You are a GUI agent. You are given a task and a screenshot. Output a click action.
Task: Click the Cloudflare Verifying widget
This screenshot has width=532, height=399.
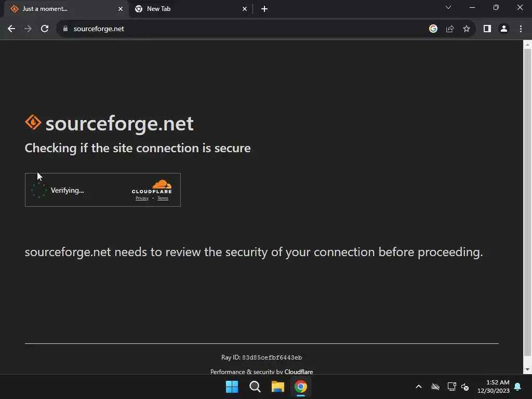tap(103, 190)
